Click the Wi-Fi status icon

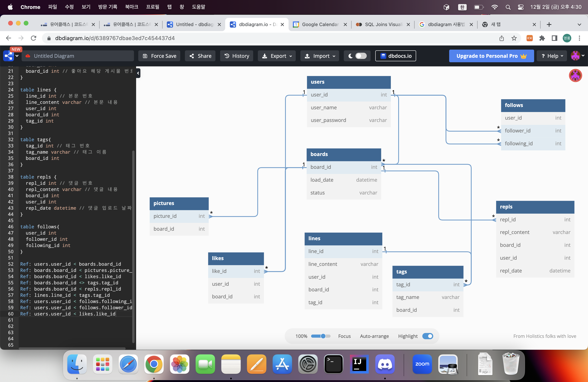495,7
